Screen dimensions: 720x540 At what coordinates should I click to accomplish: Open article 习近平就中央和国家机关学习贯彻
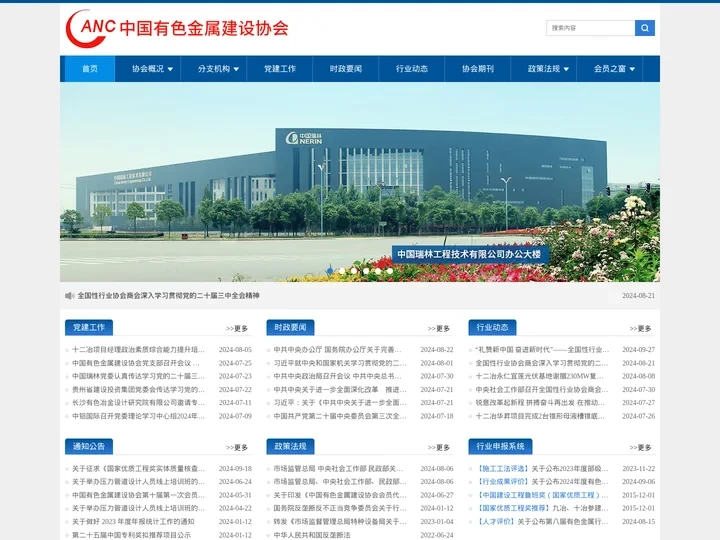340,363
